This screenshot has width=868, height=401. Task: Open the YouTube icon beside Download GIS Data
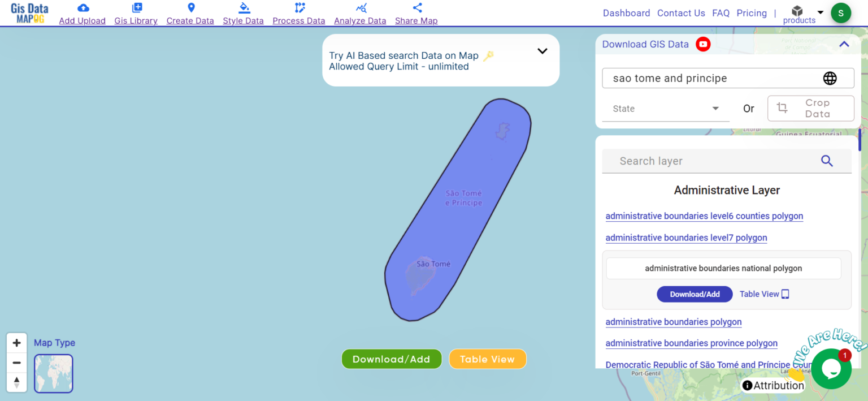[x=703, y=44]
